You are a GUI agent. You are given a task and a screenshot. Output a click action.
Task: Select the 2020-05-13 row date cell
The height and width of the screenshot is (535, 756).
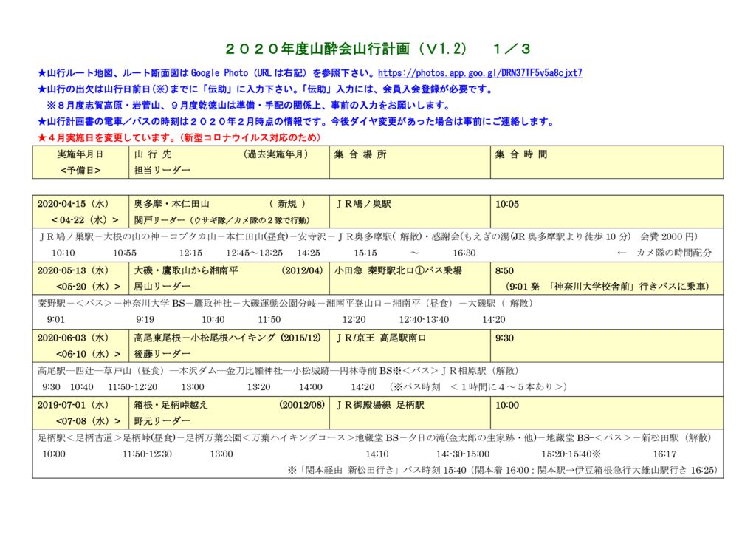click(x=74, y=270)
